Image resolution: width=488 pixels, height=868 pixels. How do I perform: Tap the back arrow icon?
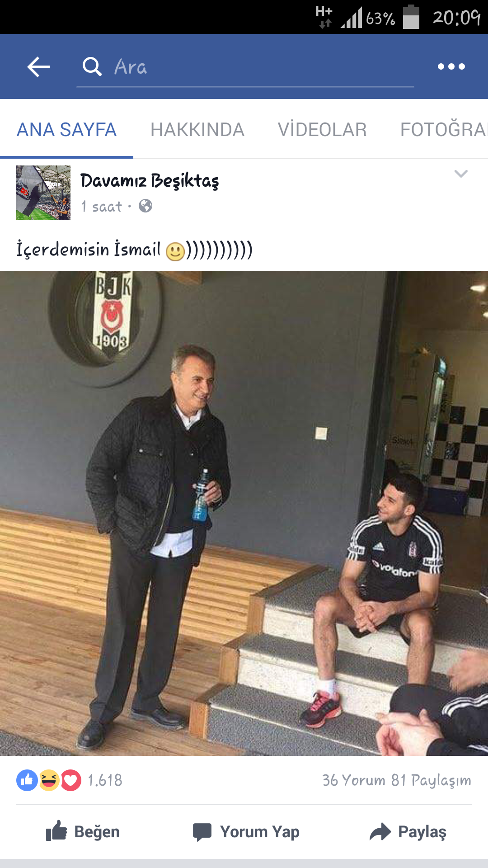(38, 67)
